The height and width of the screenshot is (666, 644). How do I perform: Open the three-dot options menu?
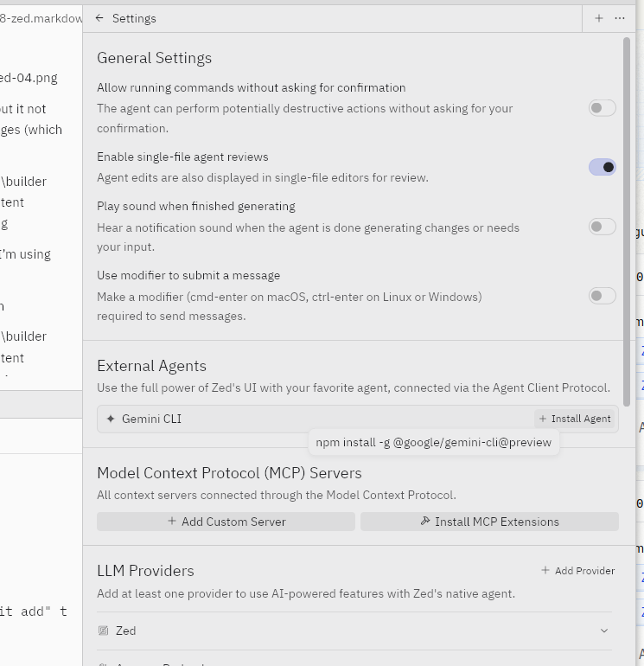pyautogui.click(x=620, y=18)
